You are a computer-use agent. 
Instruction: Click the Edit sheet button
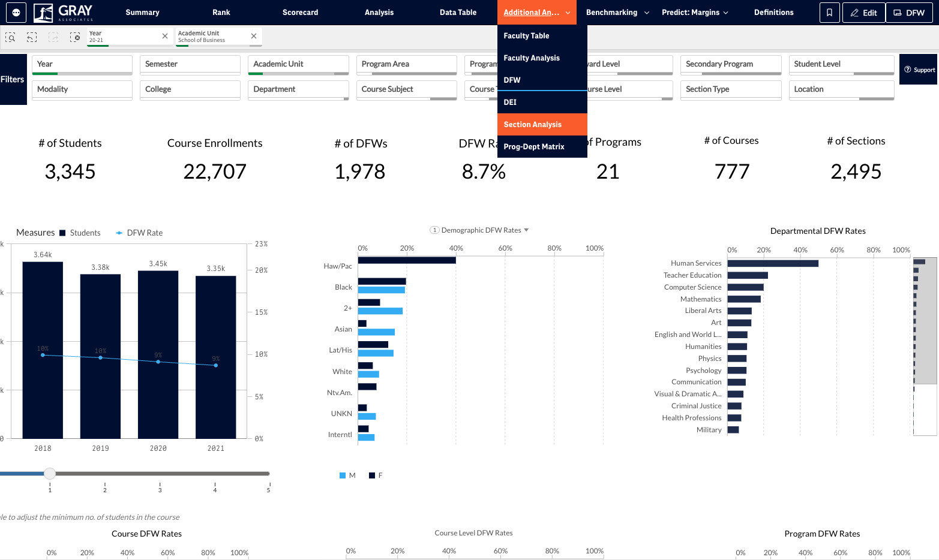point(863,13)
